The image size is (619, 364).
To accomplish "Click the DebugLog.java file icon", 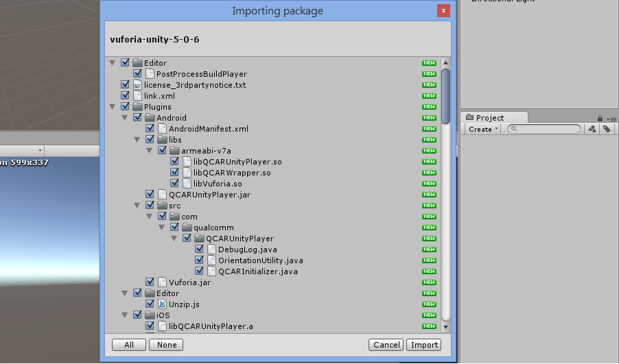I will tap(211, 250).
